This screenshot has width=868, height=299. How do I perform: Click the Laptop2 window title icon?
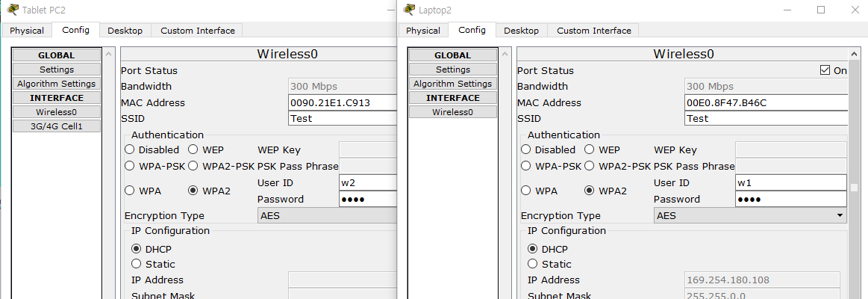(409, 9)
